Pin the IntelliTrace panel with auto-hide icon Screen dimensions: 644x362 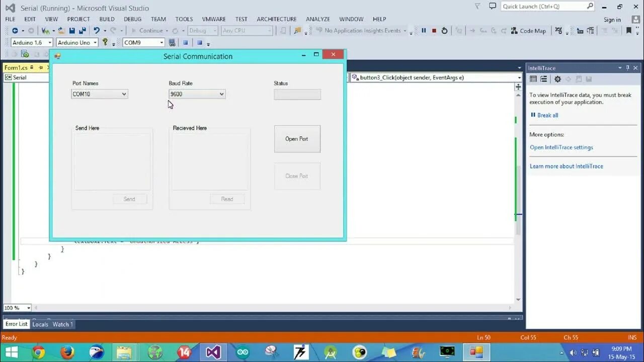click(x=628, y=68)
